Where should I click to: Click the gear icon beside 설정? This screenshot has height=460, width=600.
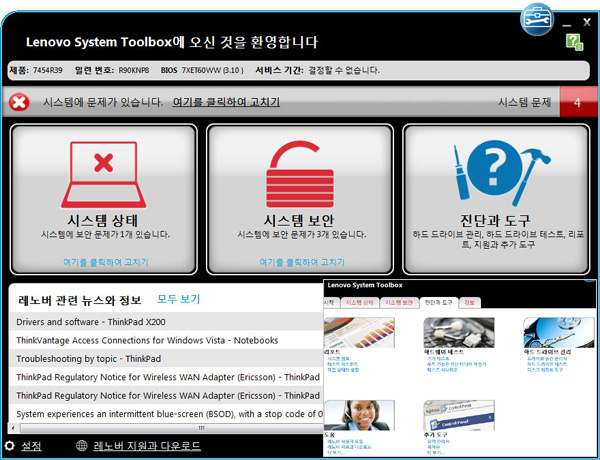[9, 446]
